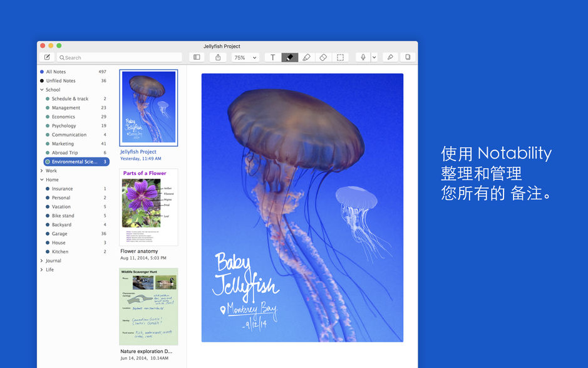Screen dimensions: 588x368
Task: Select the Economics subject in the sidebar
Action: point(65,116)
